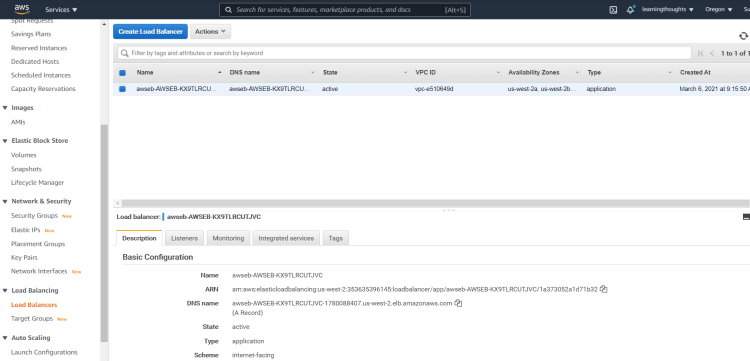The width and height of the screenshot is (750, 361).
Task: Click the March 6, 2021 created cell
Action: [x=715, y=89]
